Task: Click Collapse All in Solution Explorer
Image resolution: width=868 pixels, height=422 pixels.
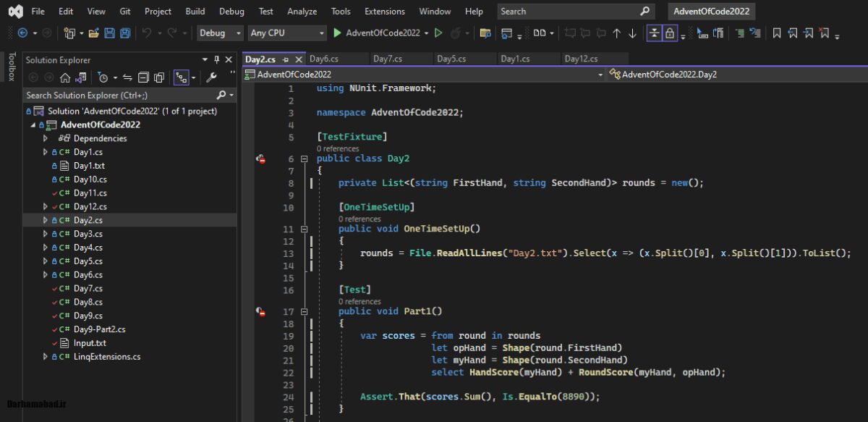Action: click(143, 77)
